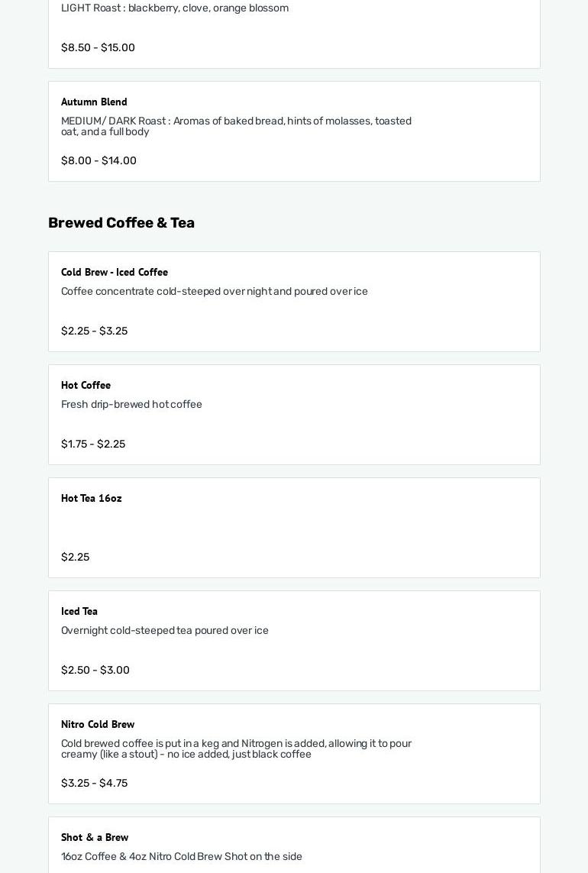Click the LIGHT Roast blackberry description
The width and height of the screenshot is (588, 873).
point(175,8)
